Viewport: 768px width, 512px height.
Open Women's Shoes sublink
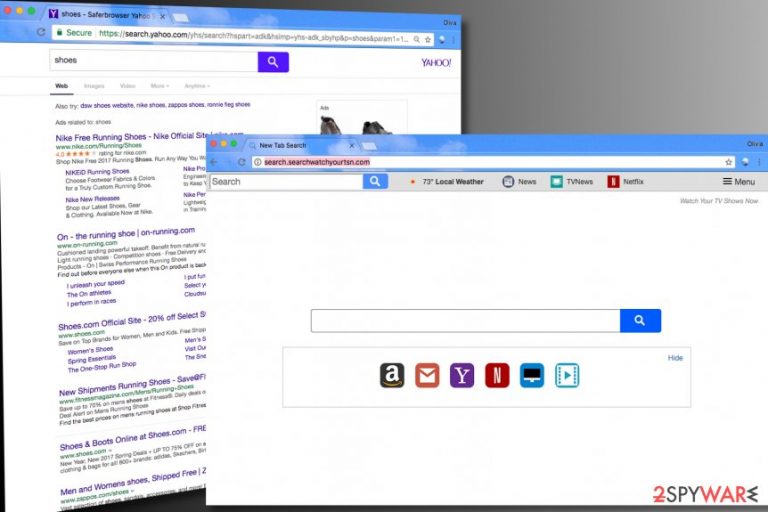pyautogui.click(x=91, y=351)
